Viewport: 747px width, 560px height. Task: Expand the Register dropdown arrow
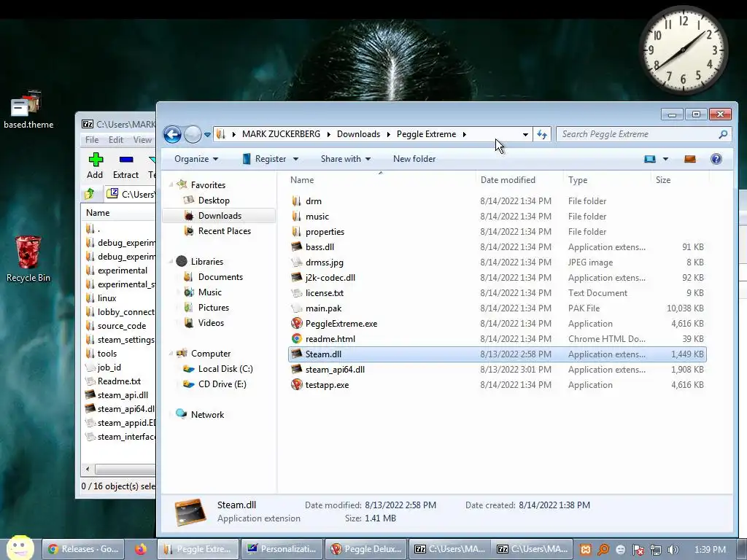click(295, 159)
